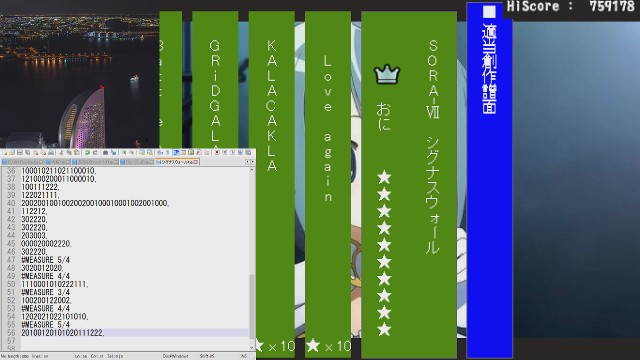Click the New file toolbar icon
This screenshot has height=360, width=640.
point(5,153)
